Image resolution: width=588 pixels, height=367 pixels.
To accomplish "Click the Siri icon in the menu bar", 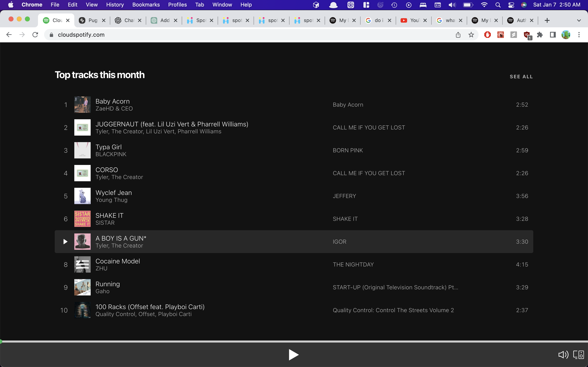I will [x=524, y=5].
